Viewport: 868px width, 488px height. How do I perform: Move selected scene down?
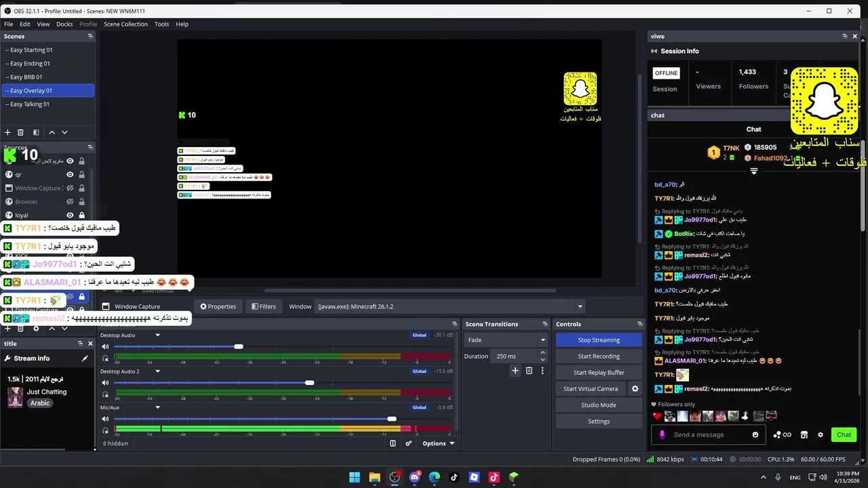coord(64,132)
